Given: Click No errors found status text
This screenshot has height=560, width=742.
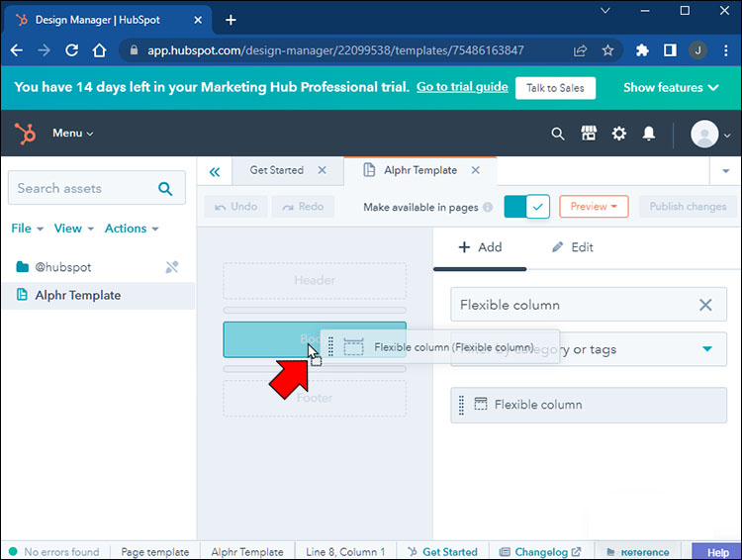Looking at the screenshot, I should coord(61,552).
